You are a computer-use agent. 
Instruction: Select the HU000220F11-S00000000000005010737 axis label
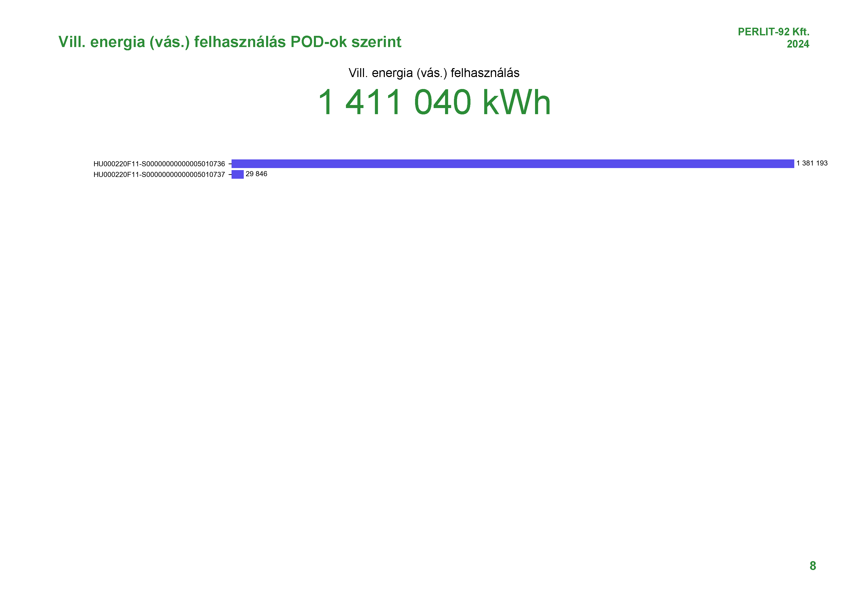pyautogui.click(x=159, y=175)
